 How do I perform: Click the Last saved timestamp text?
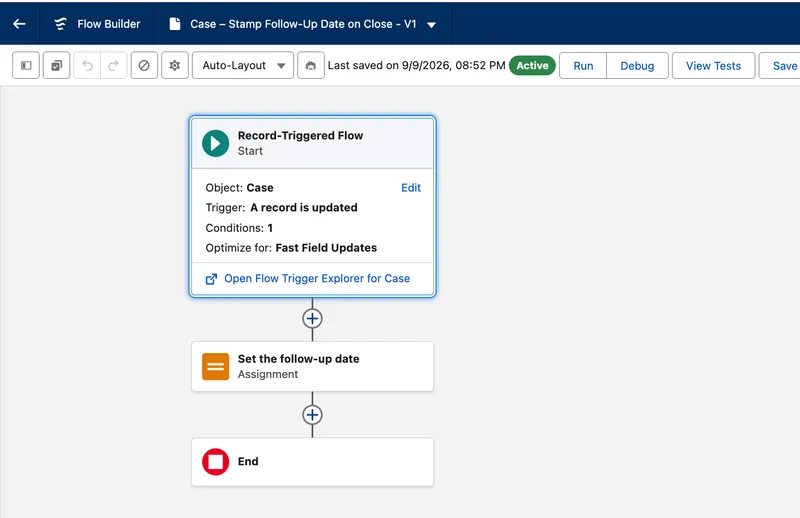click(x=416, y=65)
